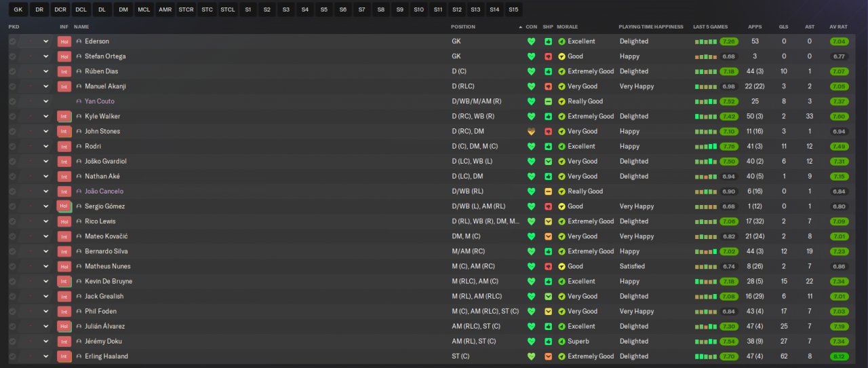868x368 pixels.
Task: Open Kevin De Bruyne's position selection dropdown
Action: point(46,282)
